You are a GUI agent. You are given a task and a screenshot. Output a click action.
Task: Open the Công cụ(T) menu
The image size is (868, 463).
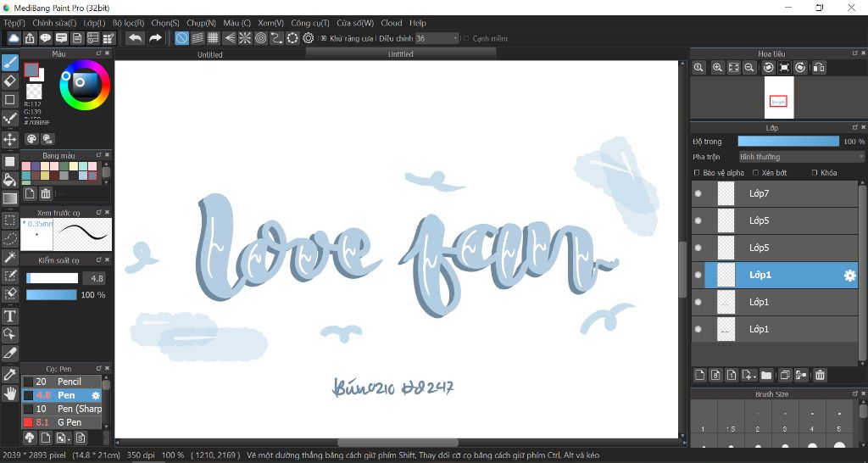(310, 23)
